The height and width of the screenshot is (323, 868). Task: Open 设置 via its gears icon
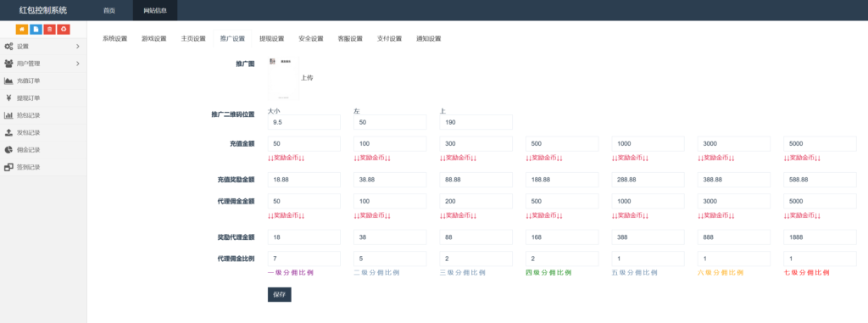point(8,47)
